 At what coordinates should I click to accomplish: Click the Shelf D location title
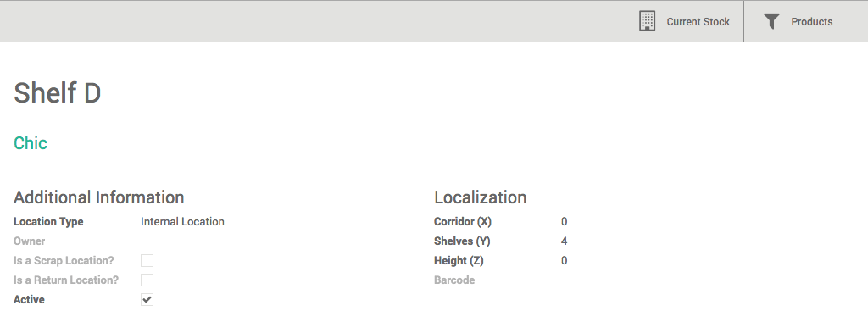(x=57, y=92)
